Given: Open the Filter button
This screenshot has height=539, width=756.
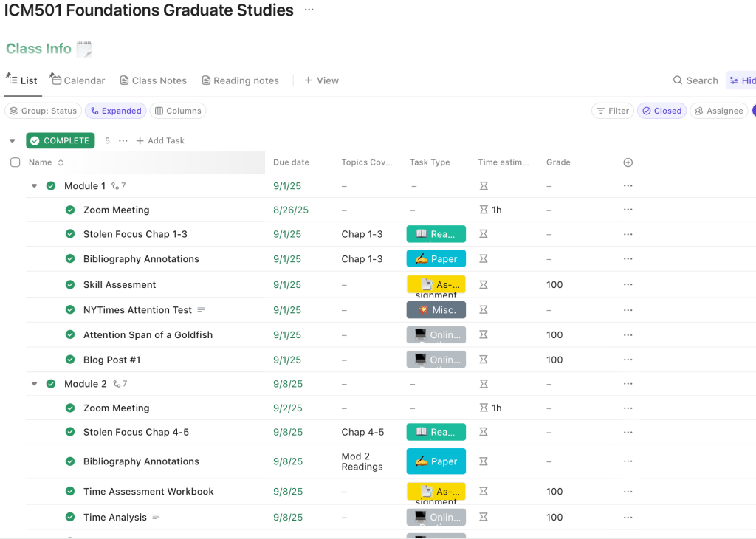Looking at the screenshot, I should (612, 111).
